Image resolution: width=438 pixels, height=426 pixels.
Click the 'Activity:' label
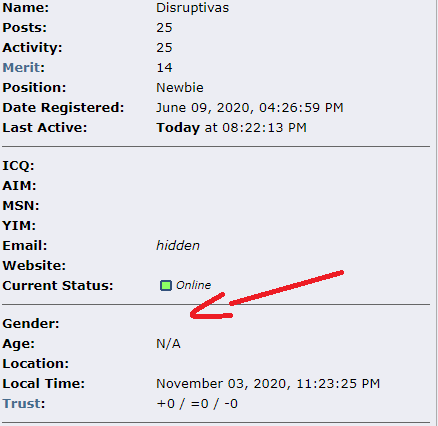32,48
